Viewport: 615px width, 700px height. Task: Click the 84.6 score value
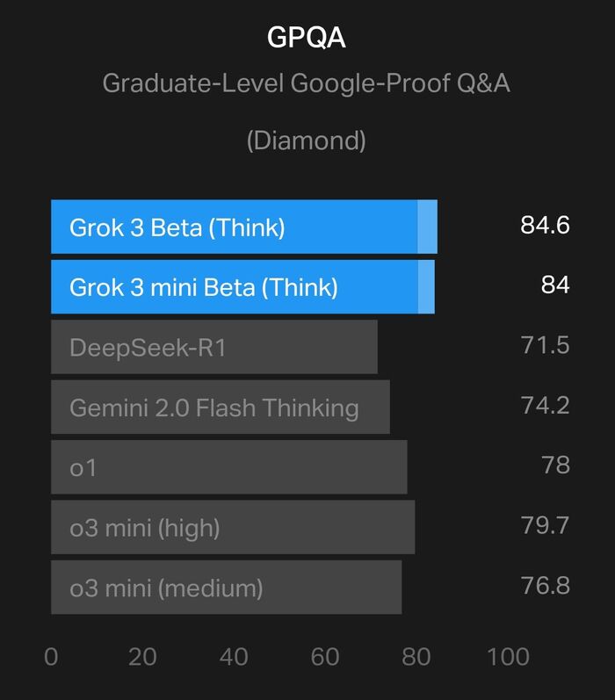click(x=545, y=226)
